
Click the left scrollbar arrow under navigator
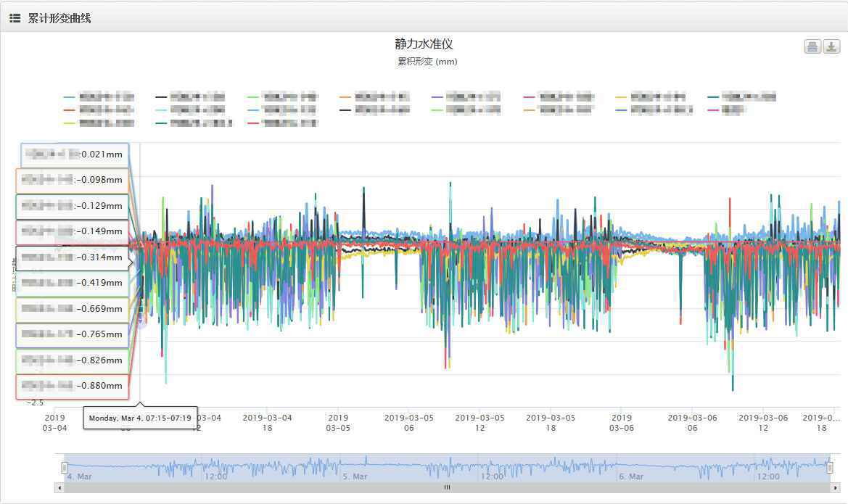59,487
